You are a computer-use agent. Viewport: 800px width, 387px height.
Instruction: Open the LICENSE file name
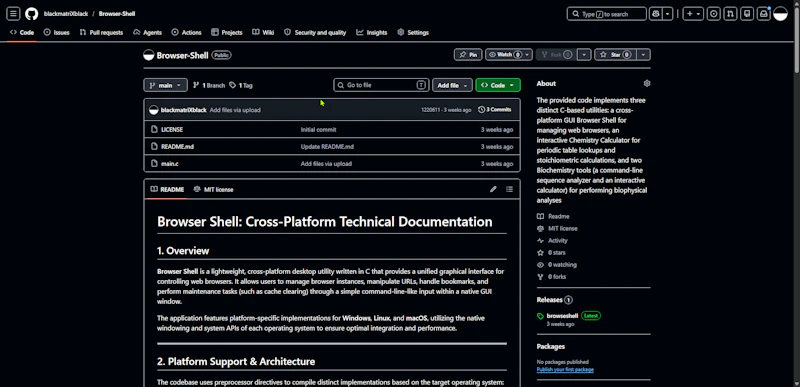click(172, 130)
